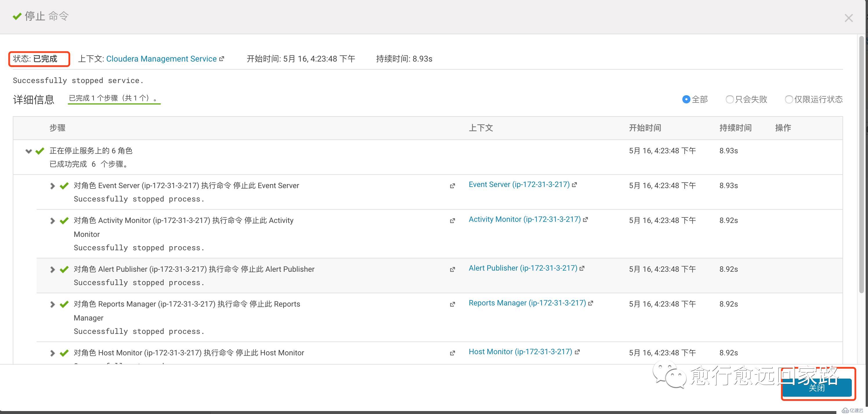
Task: Click the external icon after the Reports Manager link
Action: [x=591, y=303]
